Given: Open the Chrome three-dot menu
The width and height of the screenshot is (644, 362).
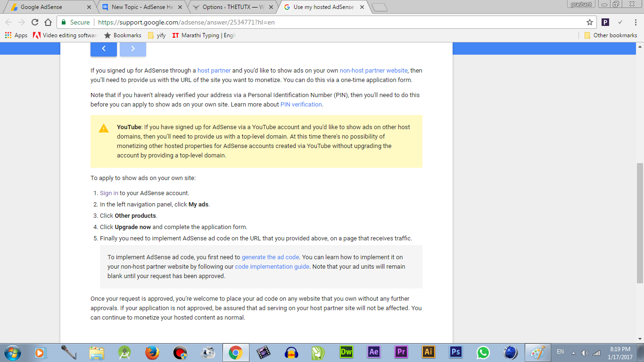Looking at the screenshot, I should 635,22.
